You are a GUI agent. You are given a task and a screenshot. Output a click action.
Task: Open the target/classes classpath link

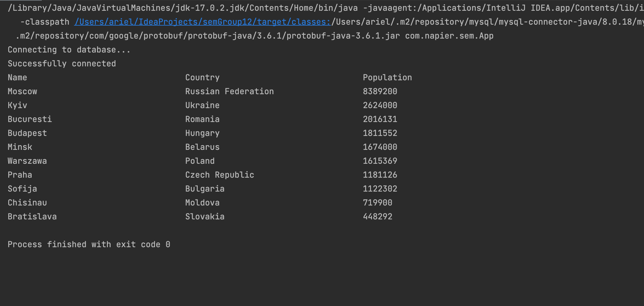tap(202, 22)
